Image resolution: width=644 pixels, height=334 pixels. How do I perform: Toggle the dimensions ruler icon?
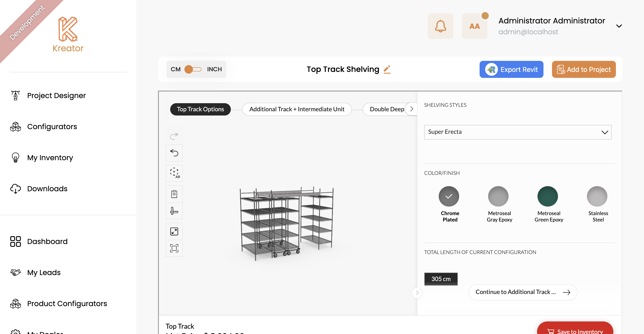(x=174, y=211)
